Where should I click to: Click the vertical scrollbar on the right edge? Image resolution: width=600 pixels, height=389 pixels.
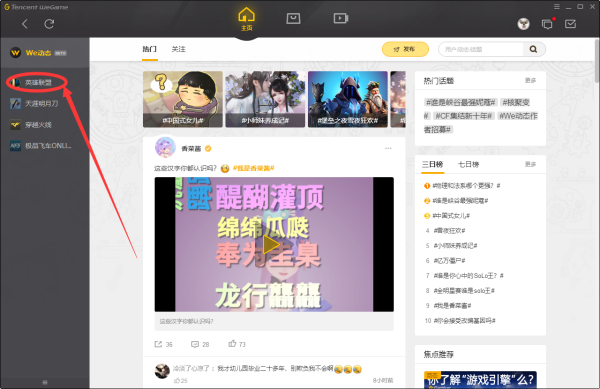[597, 60]
